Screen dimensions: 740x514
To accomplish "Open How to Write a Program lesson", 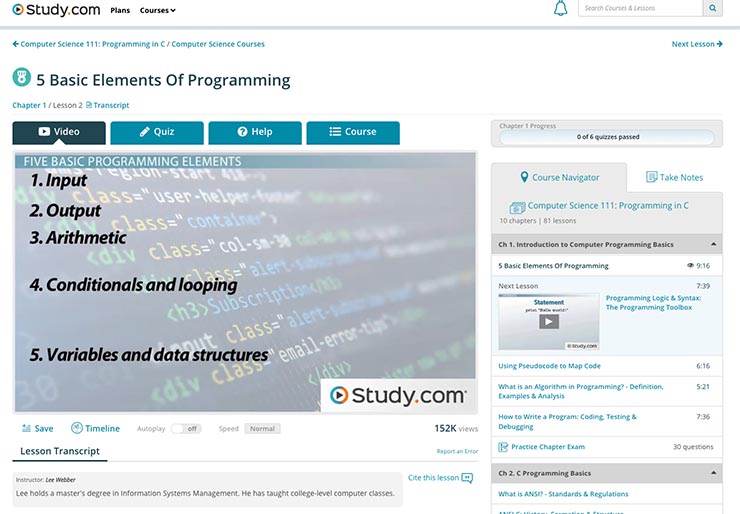I will tap(567, 421).
